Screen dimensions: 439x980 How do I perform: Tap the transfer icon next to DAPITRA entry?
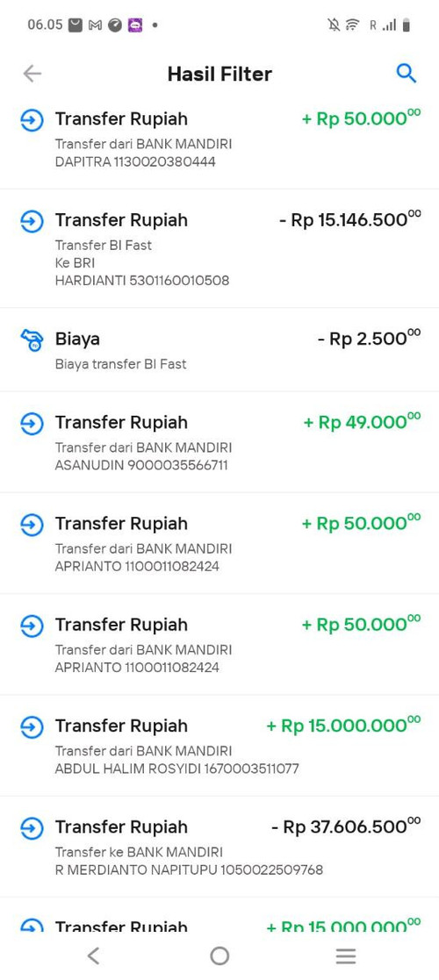(x=32, y=120)
